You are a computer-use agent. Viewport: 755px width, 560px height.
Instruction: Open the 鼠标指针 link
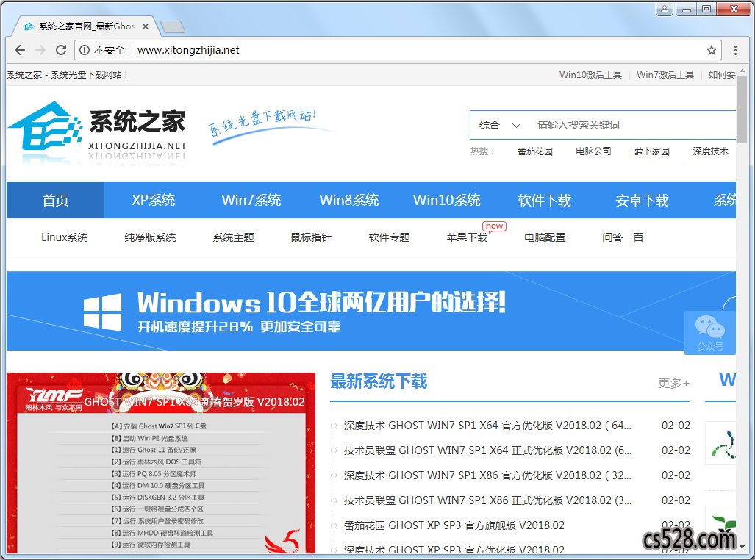click(311, 237)
